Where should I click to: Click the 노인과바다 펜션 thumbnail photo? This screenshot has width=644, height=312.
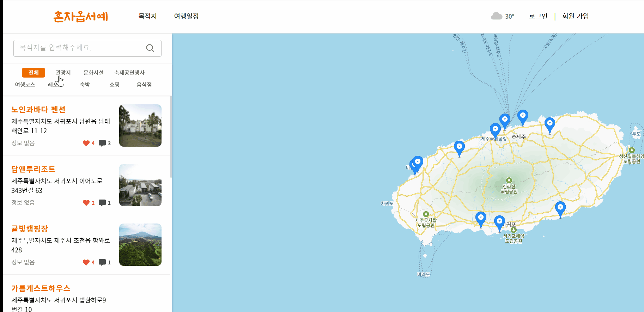pyautogui.click(x=140, y=126)
